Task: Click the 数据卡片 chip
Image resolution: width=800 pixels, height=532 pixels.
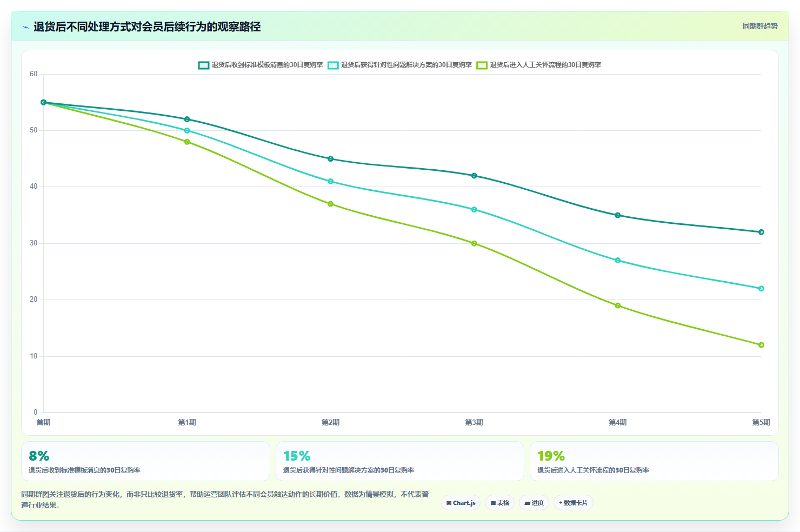Action: pyautogui.click(x=574, y=503)
